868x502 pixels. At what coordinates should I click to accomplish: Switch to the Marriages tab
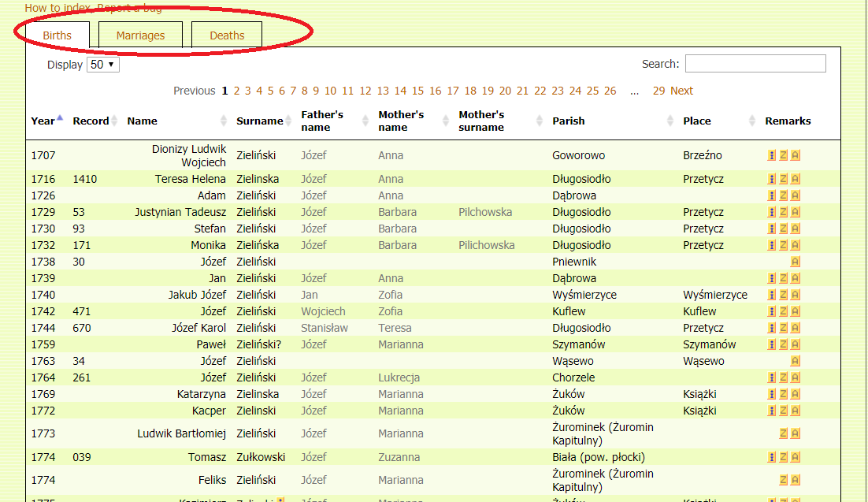(140, 35)
